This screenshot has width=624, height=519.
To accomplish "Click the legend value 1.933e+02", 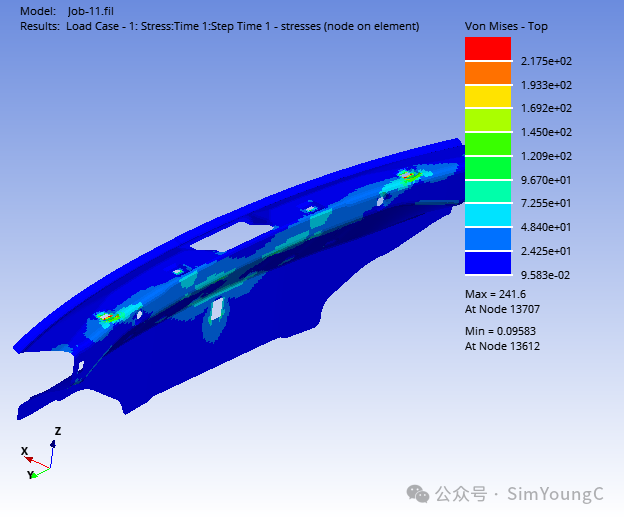I will (546, 85).
